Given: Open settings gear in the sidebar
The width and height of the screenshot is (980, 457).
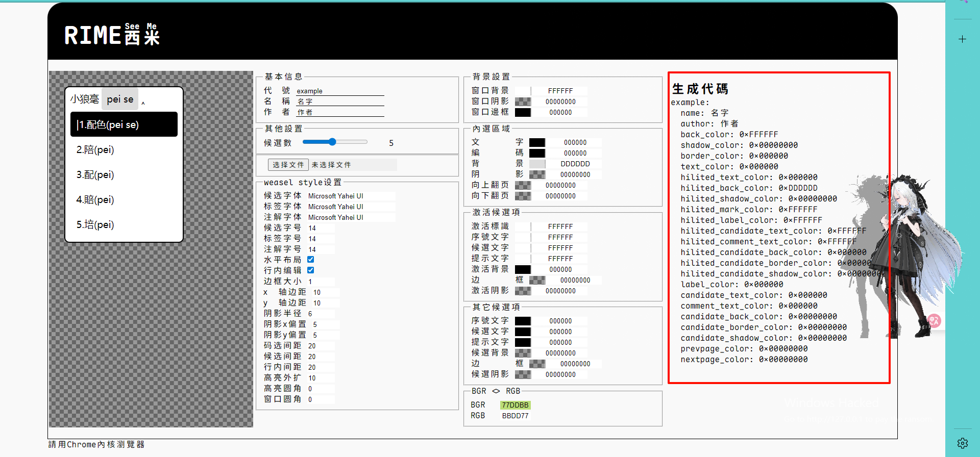Looking at the screenshot, I should 962,443.
